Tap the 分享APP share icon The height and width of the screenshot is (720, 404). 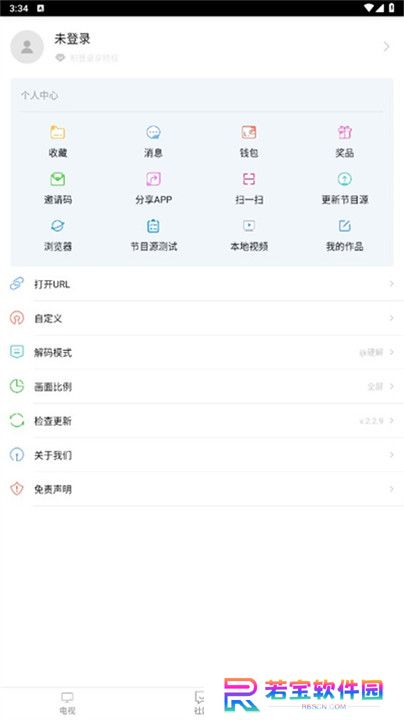153,179
